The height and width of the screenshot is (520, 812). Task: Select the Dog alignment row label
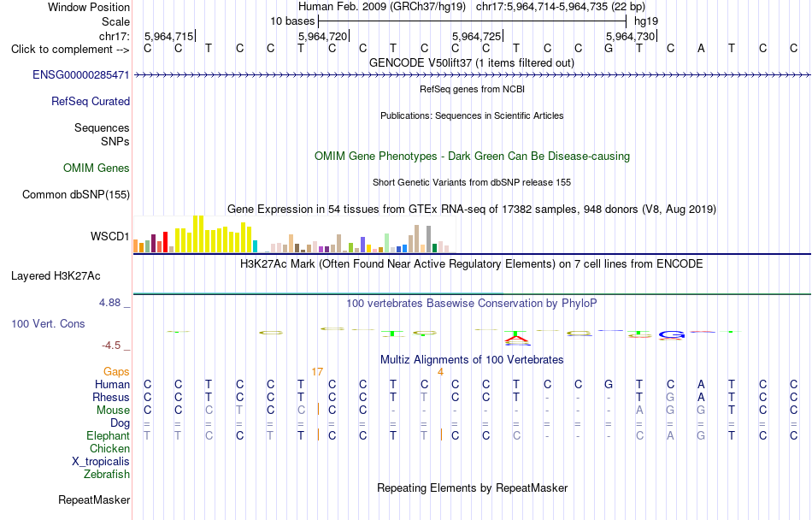pos(121,423)
